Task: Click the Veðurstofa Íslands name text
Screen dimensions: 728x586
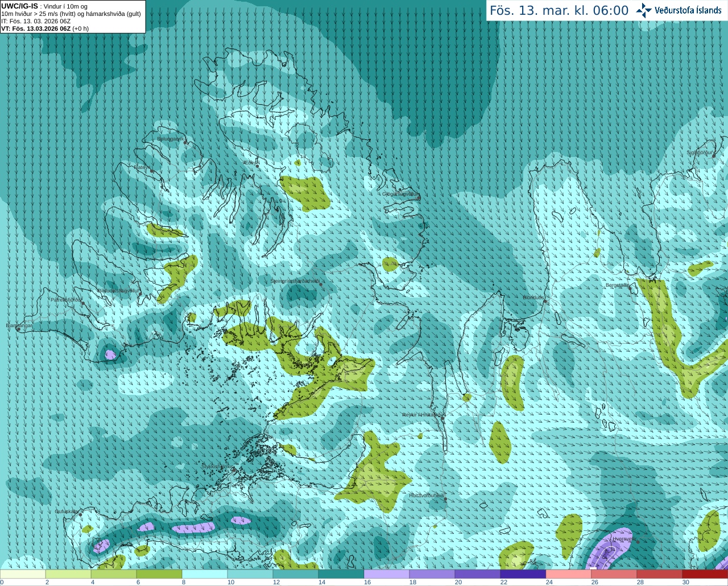Action: coord(688,10)
